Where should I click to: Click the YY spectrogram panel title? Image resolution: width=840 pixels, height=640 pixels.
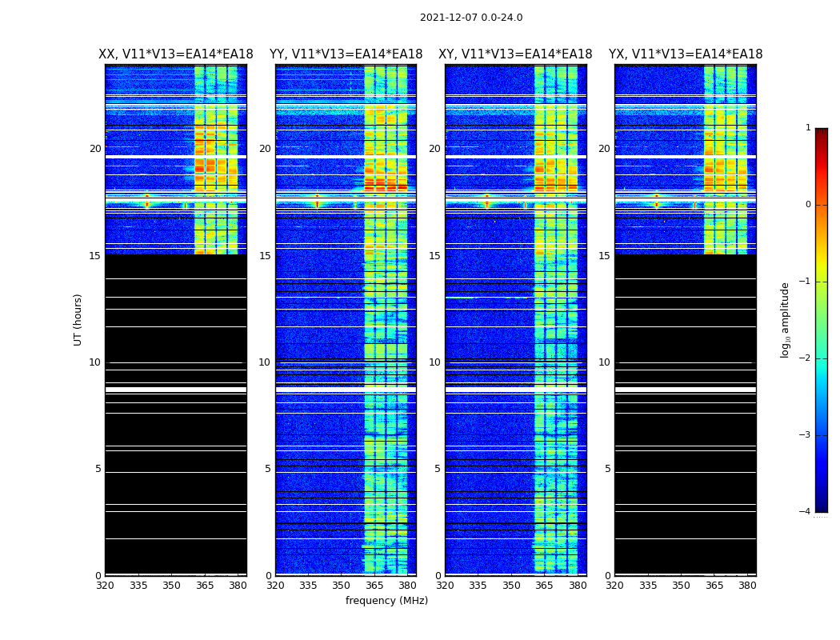coord(346,54)
